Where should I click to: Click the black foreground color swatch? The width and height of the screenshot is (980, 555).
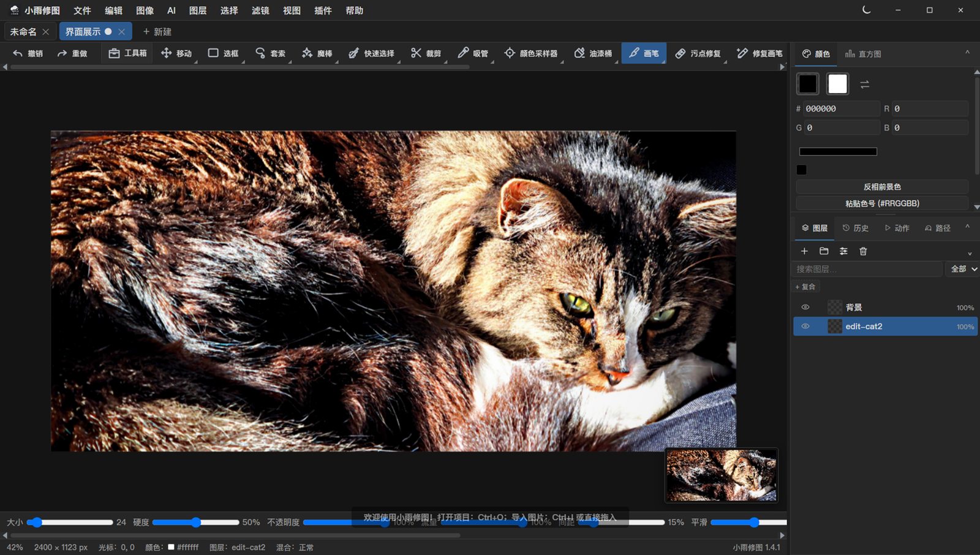pos(807,84)
